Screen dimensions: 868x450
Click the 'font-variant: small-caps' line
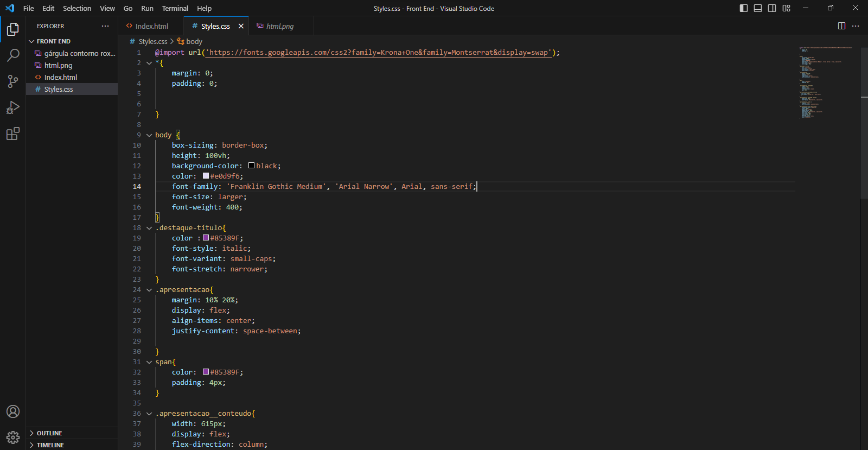tap(224, 259)
